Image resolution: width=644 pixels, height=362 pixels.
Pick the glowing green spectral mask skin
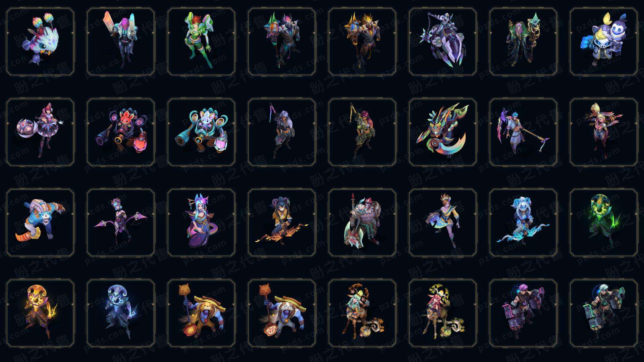click(x=604, y=223)
